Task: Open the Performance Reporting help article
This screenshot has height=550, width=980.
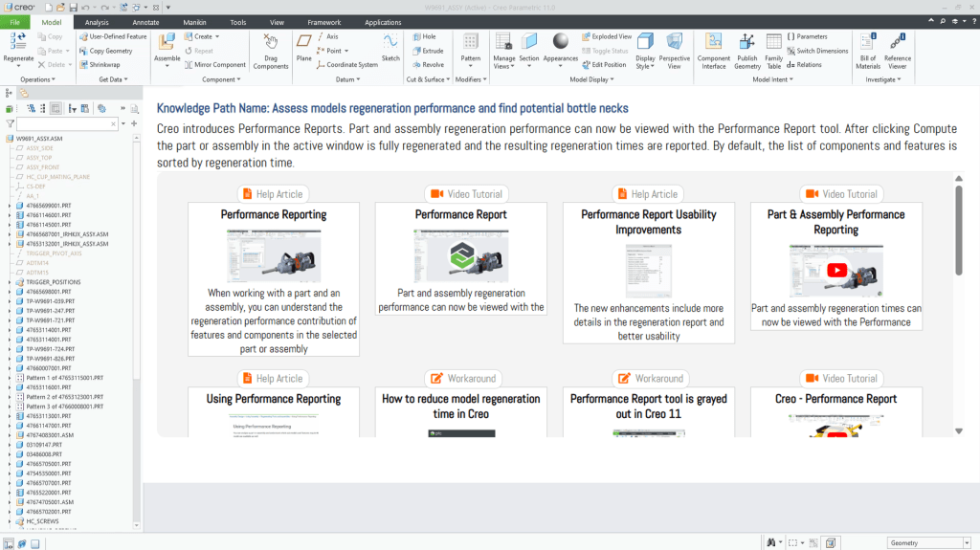Action: pyautogui.click(x=274, y=215)
